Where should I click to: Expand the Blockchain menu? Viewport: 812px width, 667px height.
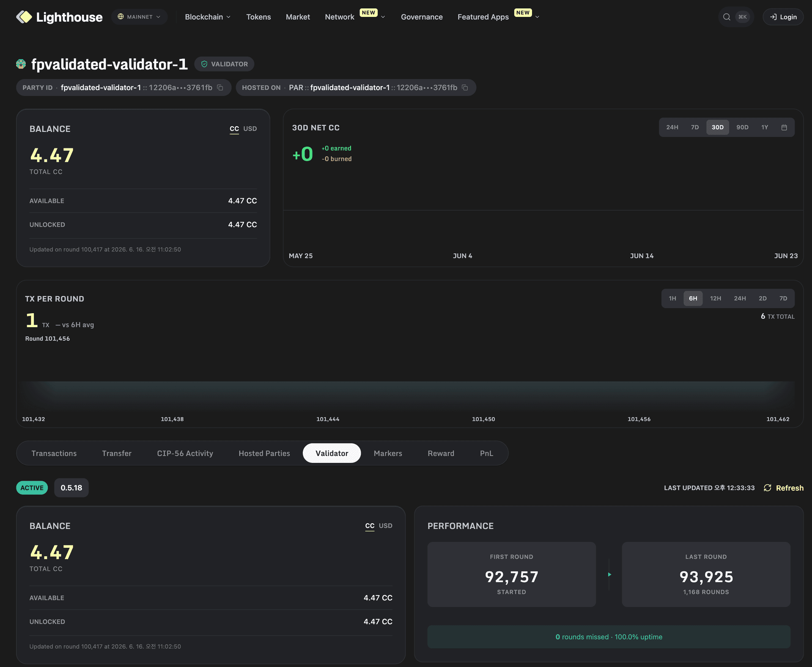tap(208, 17)
